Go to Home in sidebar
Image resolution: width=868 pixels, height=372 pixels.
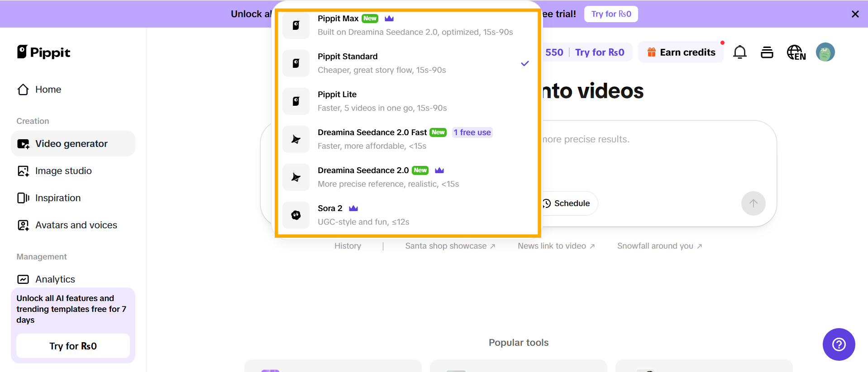tap(73, 89)
